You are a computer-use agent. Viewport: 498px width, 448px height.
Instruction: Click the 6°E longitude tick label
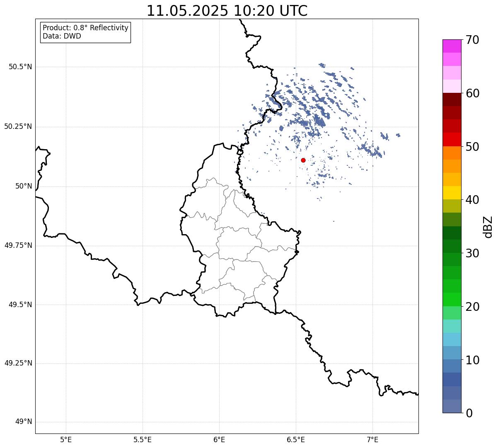point(219,439)
